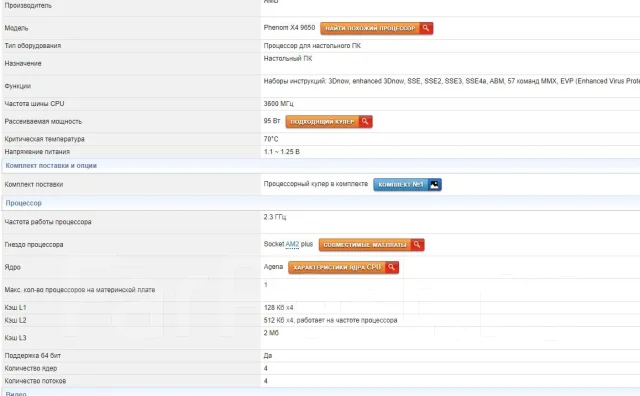The width and height of the screenshot is (640, 396).
Task: Click the 'Кэш L2' label
Action: pos(16,320)
